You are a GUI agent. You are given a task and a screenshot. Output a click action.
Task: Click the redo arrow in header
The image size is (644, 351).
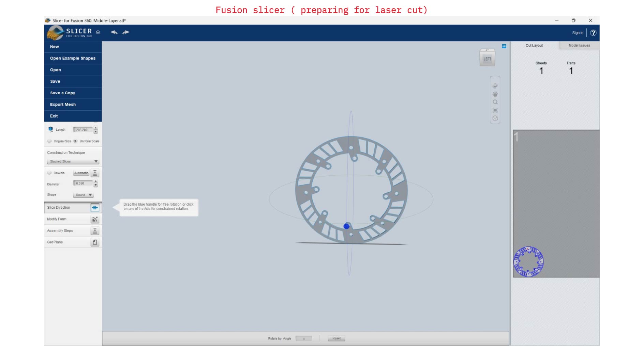point(126,32)
